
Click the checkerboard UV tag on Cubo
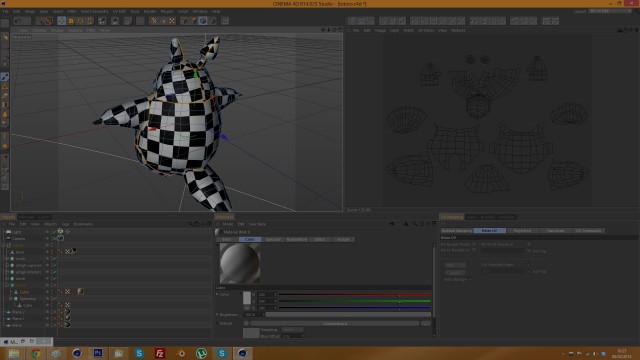(x=67, y=292)
